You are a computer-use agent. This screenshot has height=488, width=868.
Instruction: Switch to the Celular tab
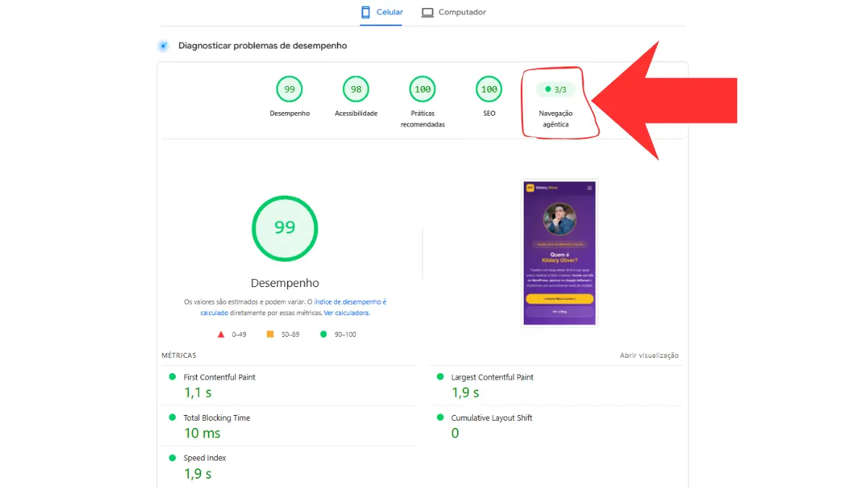[382, 12]
